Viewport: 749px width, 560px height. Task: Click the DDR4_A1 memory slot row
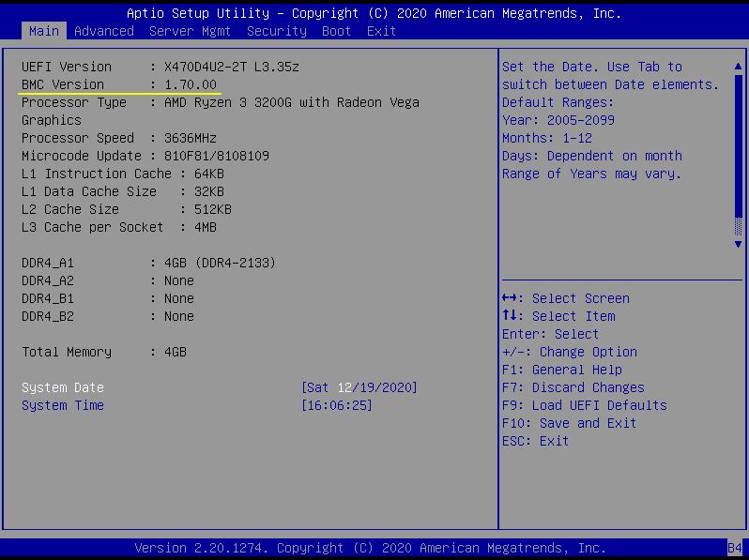coord(148,263)
